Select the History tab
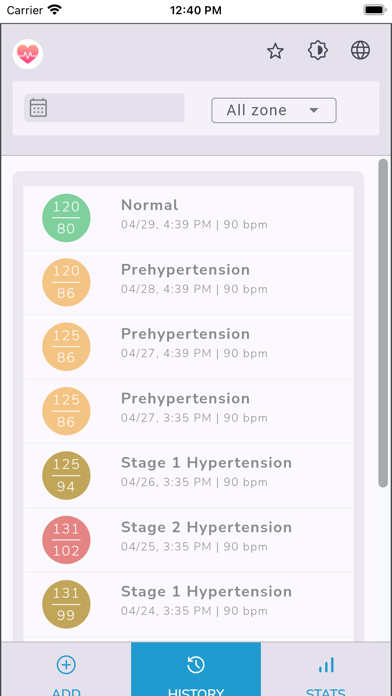This screenshot has width=392, height=696. [196, 669]
